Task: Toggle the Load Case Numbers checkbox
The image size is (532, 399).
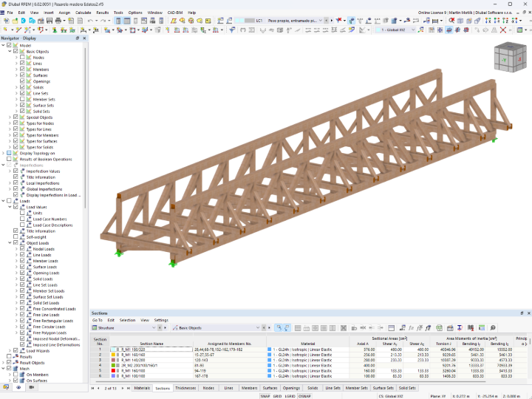Action: pyautogui.click(x=22, y=219)
